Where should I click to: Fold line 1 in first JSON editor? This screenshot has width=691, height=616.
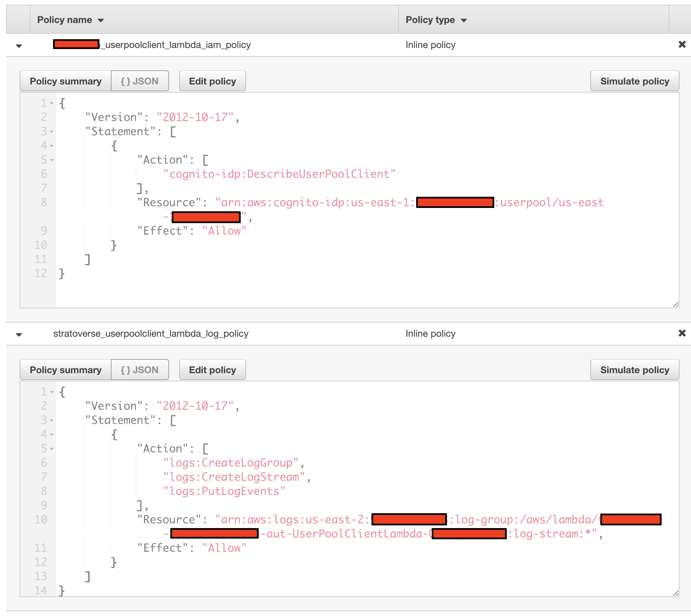click(52, 103)
